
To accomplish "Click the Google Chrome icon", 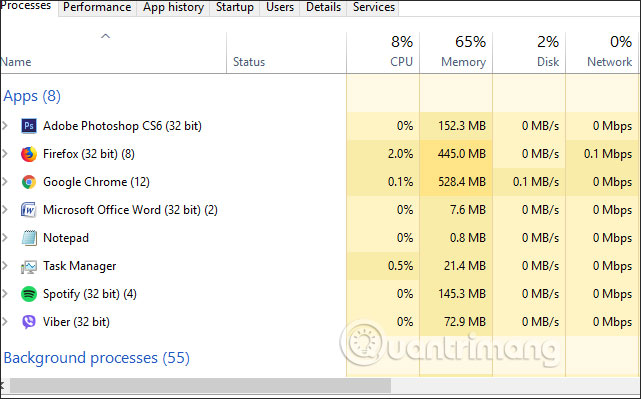I will tap(29, 182).
